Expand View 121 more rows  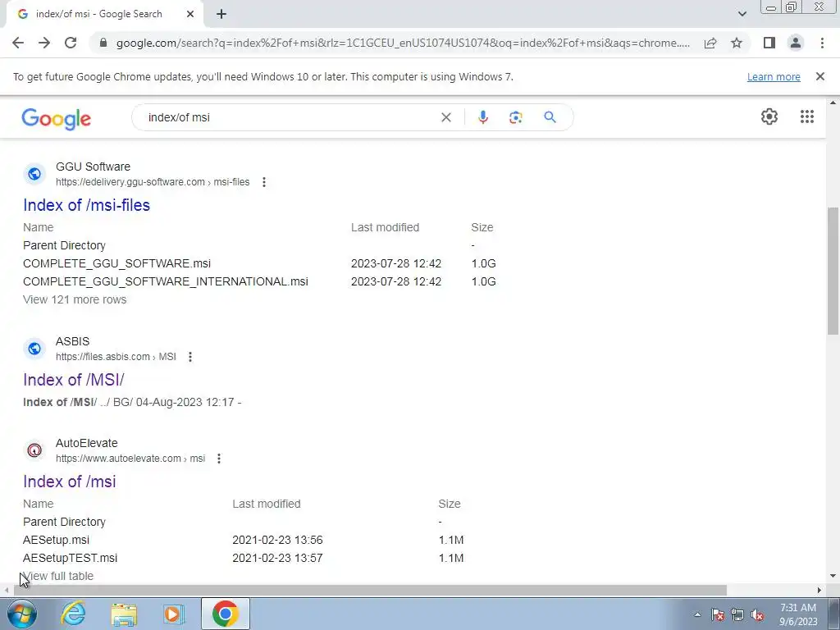75,299
